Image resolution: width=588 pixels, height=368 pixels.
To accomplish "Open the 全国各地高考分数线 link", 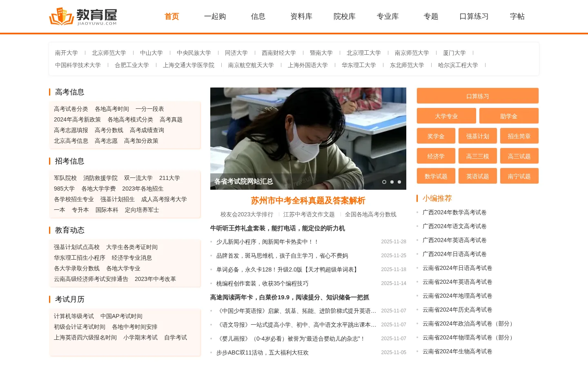I will click(x=371, y=215).
